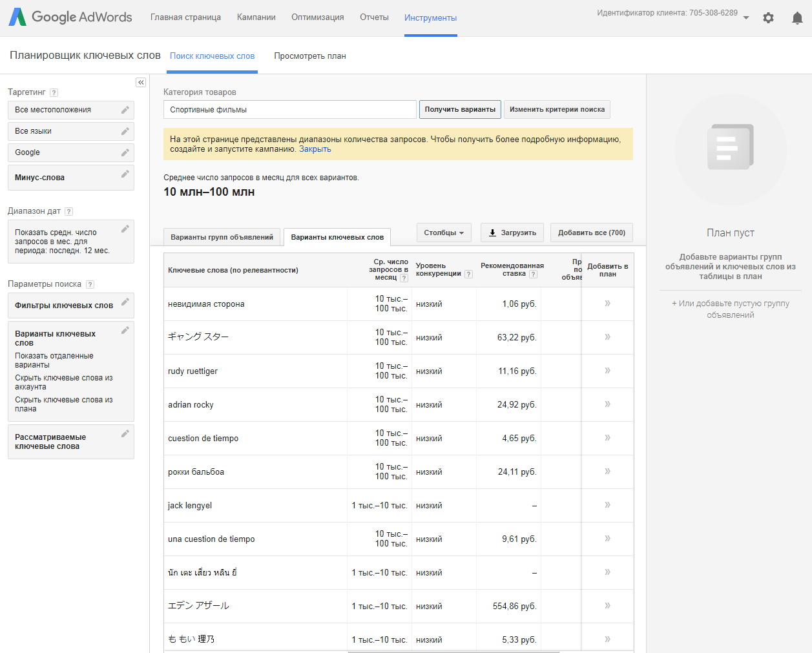Collapse the targeting sidebar with the double-arrow icon
This screenshot has height=653, width=812.
click(141, 82)
